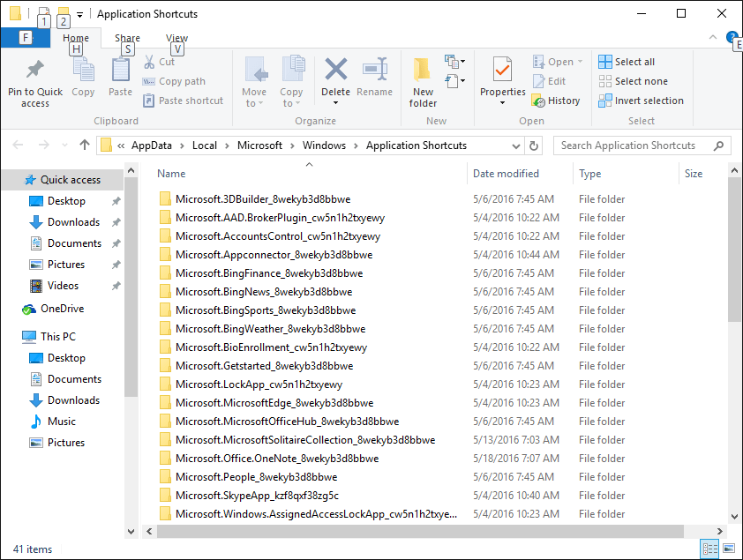Select all items using ribbon
Viewport: 743px width, 560px height.
(x=627, y=62)
